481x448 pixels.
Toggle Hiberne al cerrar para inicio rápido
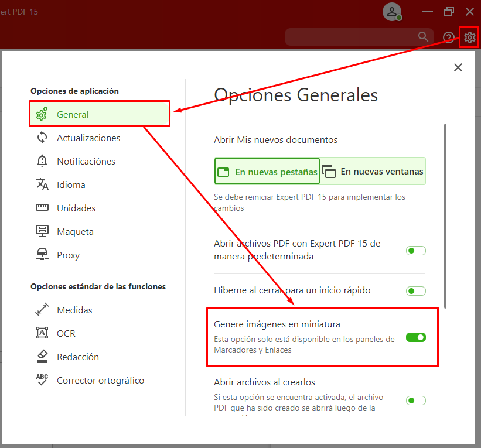coord(415,290)
